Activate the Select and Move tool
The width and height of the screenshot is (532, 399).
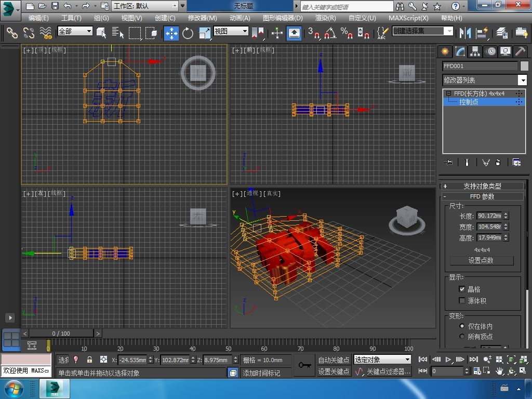171,33
